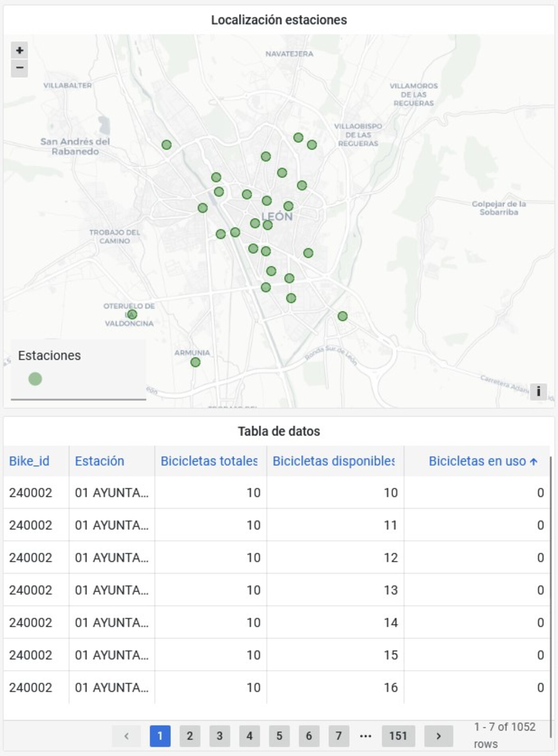Select the station marker at Oteruelo de la Valdoncina
558x756 pixels.
click(x=132, y=314)
